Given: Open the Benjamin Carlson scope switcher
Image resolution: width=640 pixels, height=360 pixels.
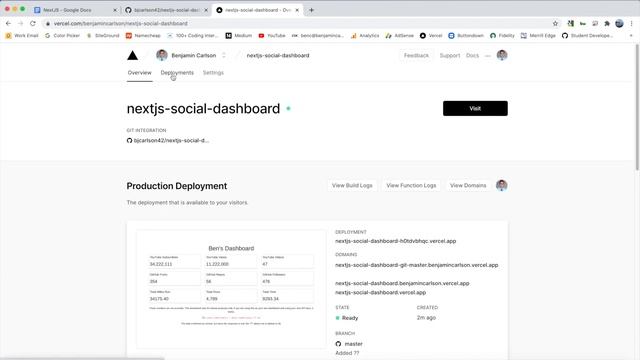Looking at the screenshot, I should [224, 55].
